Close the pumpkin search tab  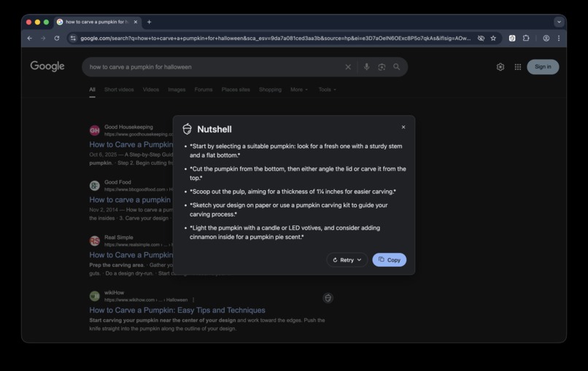(x=136, y=22)
